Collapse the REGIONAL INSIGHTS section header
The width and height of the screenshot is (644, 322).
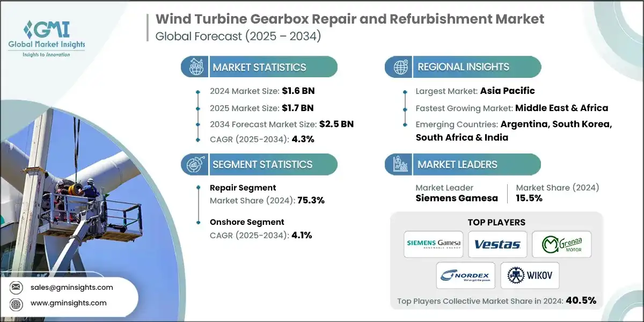(x=463, y=67)
